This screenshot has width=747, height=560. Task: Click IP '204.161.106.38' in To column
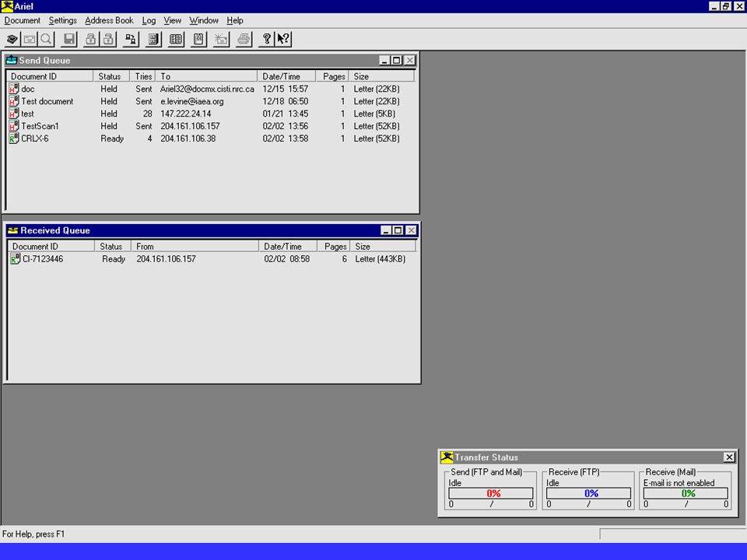188,138
